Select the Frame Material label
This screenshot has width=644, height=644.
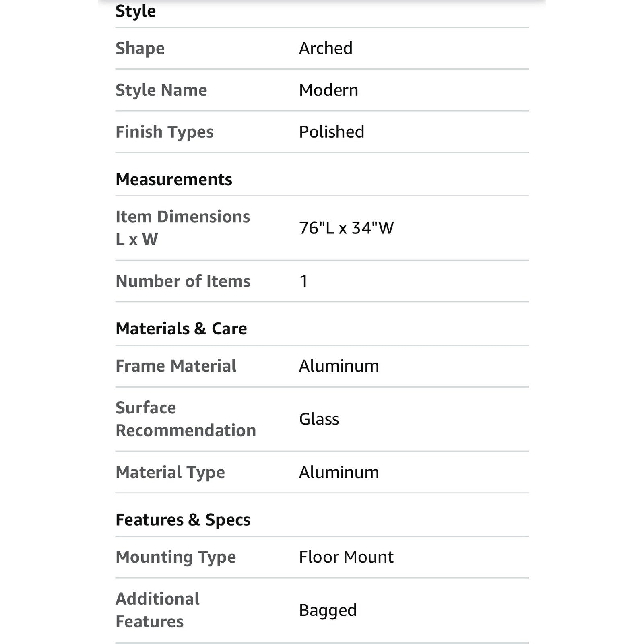(176, 366)
